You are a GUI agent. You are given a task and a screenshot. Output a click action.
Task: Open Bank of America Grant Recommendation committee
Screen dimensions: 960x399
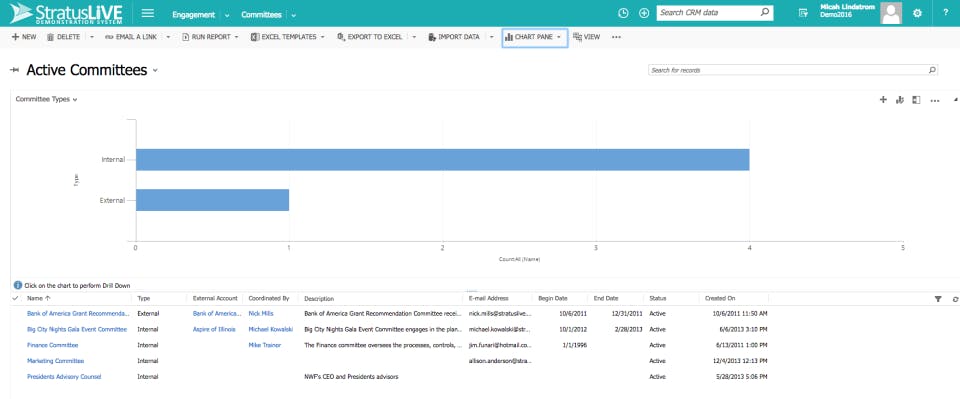[78, 313]
